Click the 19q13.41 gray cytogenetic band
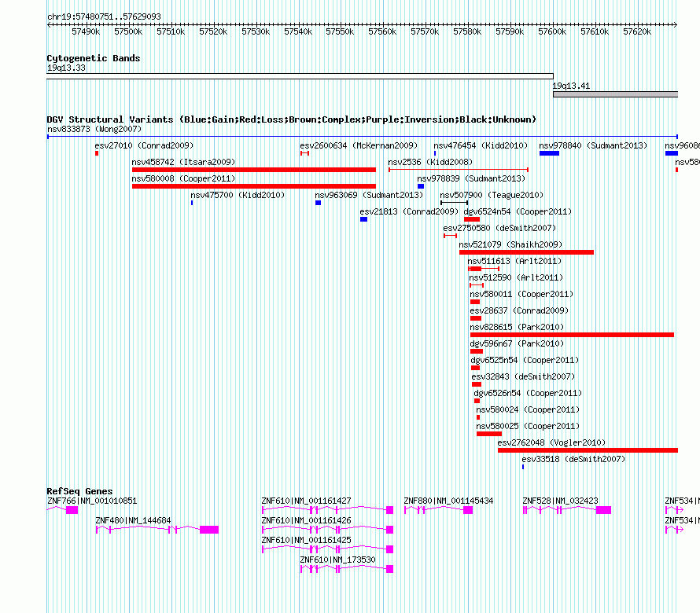The height and width of the screenshot is (613, 700). [x=616, y=94]
